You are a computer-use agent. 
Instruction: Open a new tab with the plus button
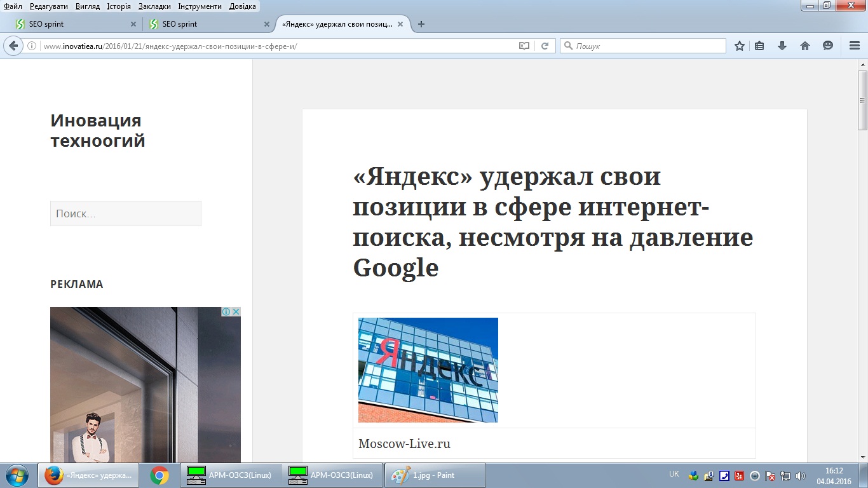(x=421, y=24)
